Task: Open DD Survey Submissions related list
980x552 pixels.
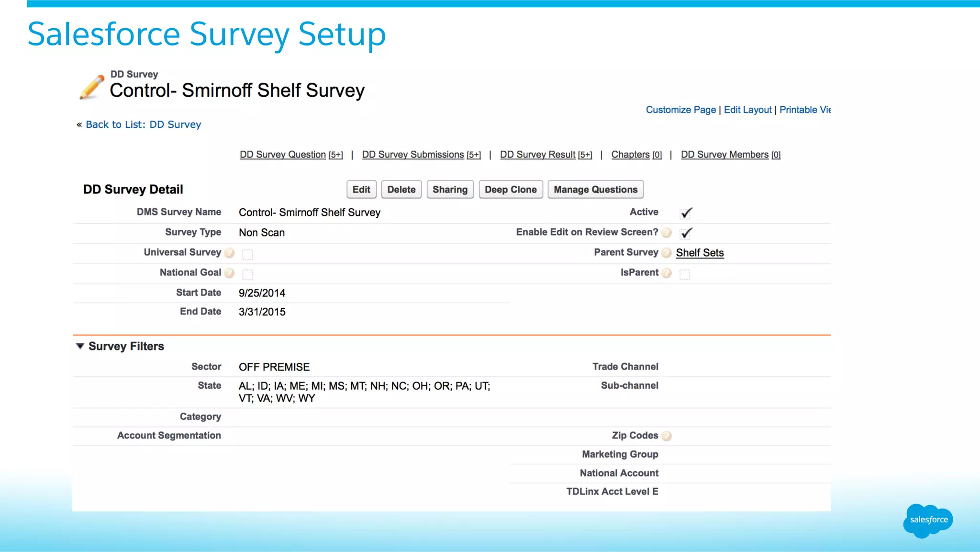Action: (x=421, y=155)
